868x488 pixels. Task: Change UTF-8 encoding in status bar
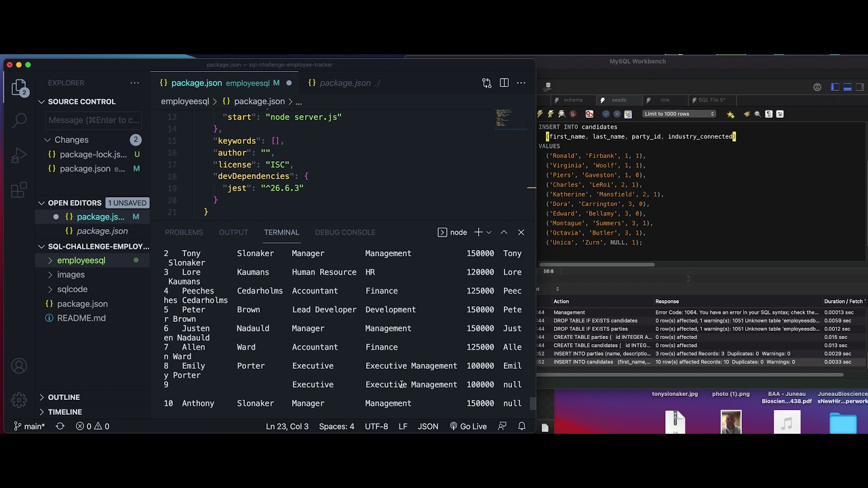tap(376, 426)
